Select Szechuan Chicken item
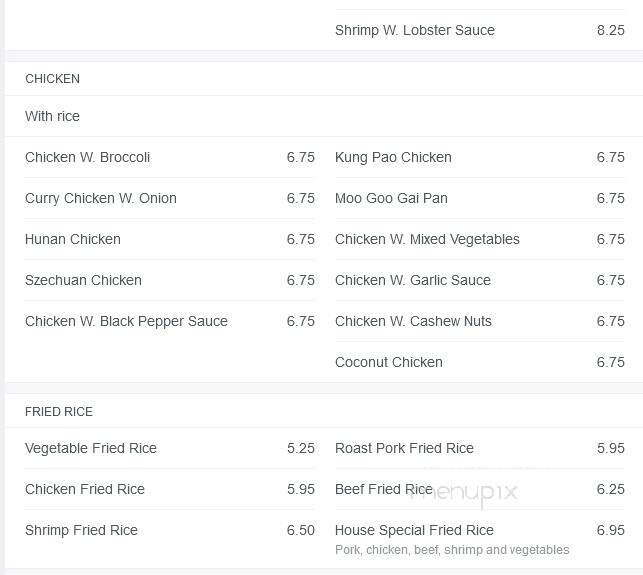Screen dimensions: 643x575 (83, 280)
